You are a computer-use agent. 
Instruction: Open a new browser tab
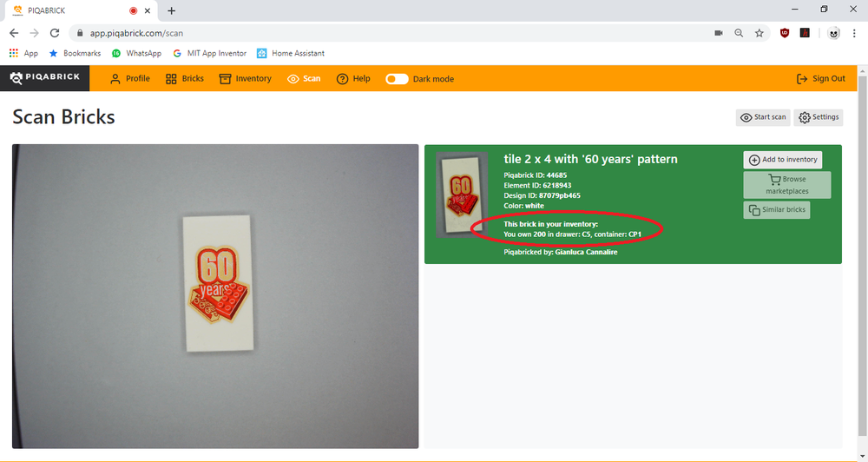click(x=172, y=10)
